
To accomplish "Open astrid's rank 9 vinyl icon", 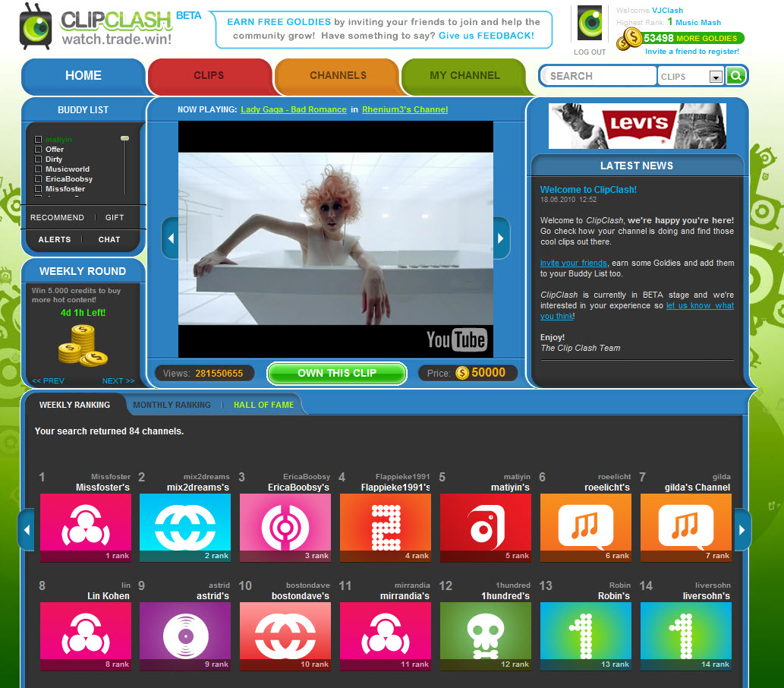I will pyautogui.click(x=185, y=636).
